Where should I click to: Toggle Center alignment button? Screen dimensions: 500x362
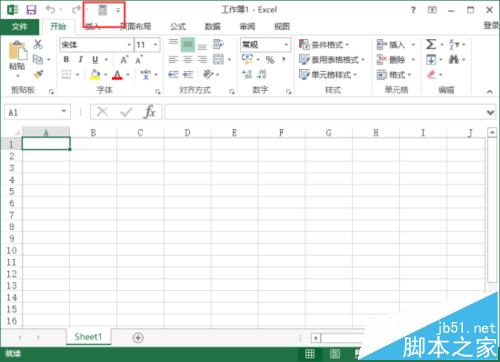pos(188,60)
